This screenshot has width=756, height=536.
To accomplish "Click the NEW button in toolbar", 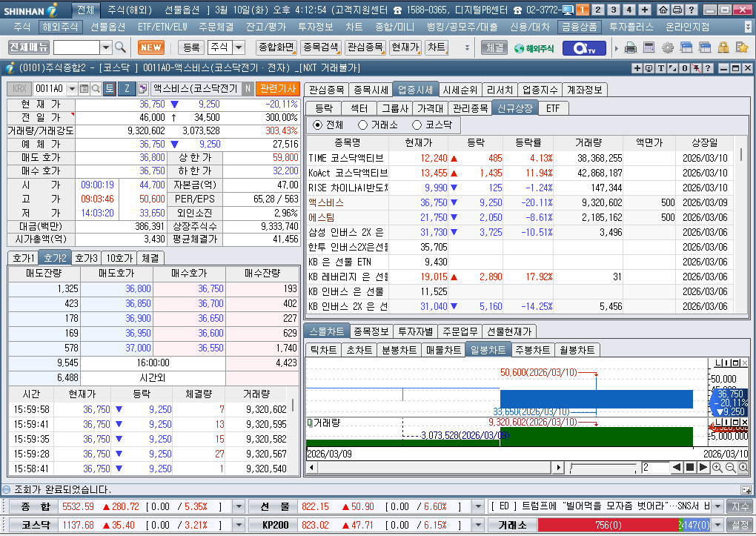I will tap(151, 47).
